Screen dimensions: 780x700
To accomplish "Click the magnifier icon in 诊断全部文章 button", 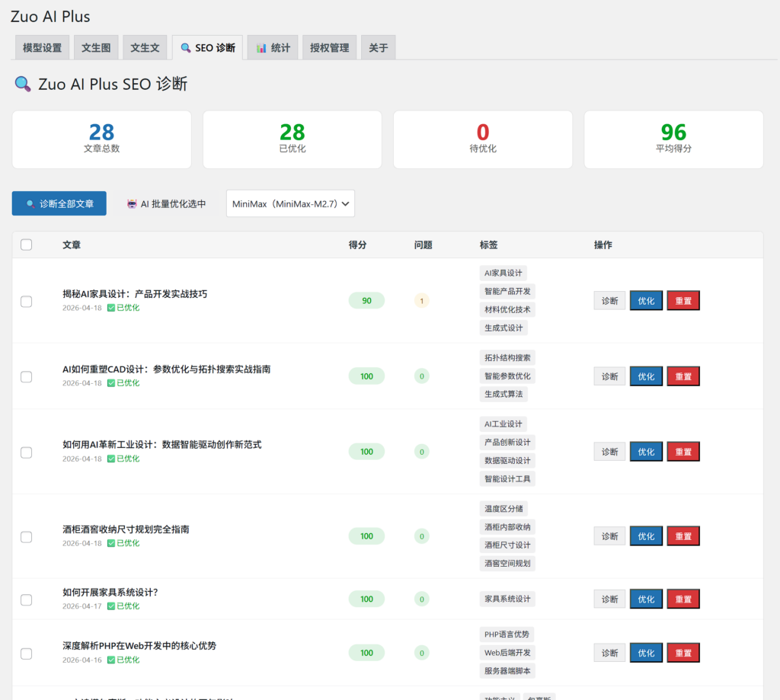I will [30, 204].
